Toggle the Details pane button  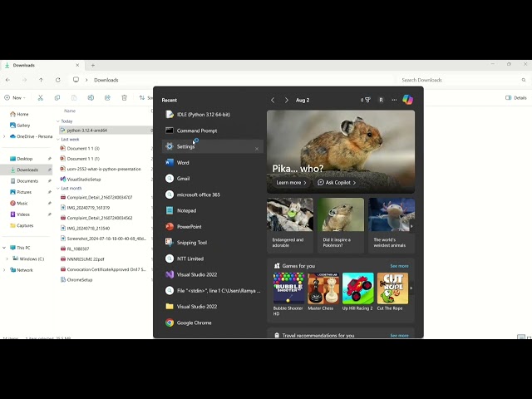516,98
